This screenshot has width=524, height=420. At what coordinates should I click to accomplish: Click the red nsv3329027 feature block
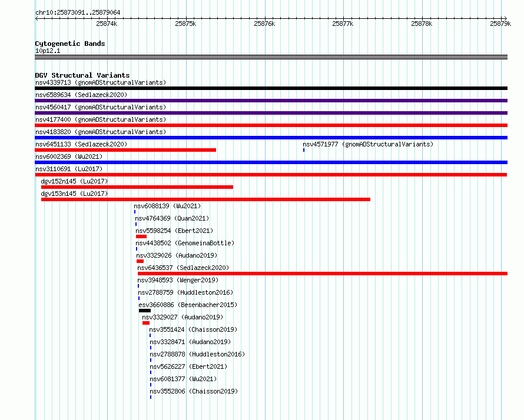click(146, 323)
